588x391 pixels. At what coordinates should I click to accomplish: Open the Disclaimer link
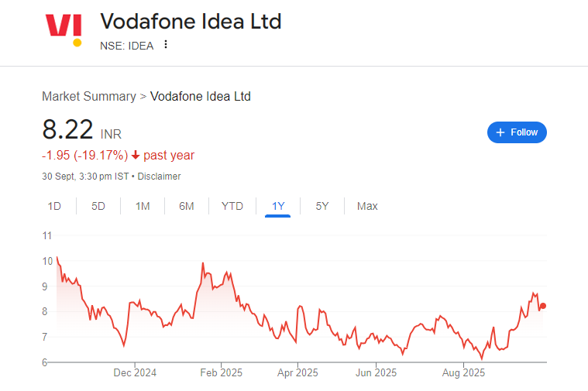tap(160, 177)
